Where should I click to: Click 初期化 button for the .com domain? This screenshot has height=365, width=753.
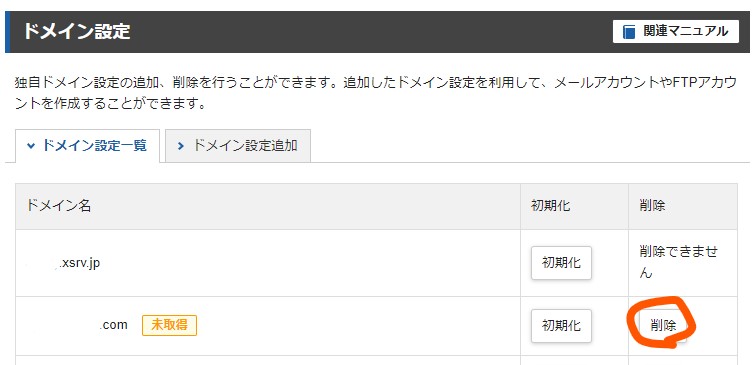tap(561, 326)
